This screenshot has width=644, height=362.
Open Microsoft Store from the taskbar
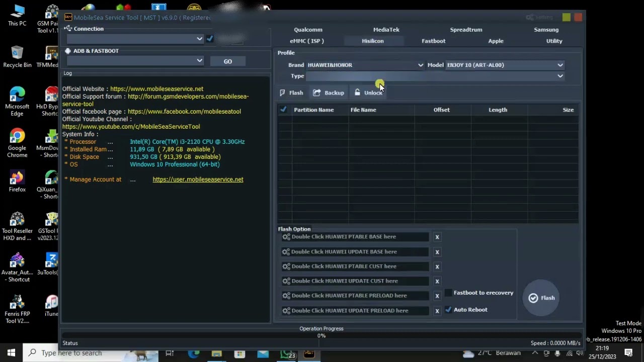(240, 353)
